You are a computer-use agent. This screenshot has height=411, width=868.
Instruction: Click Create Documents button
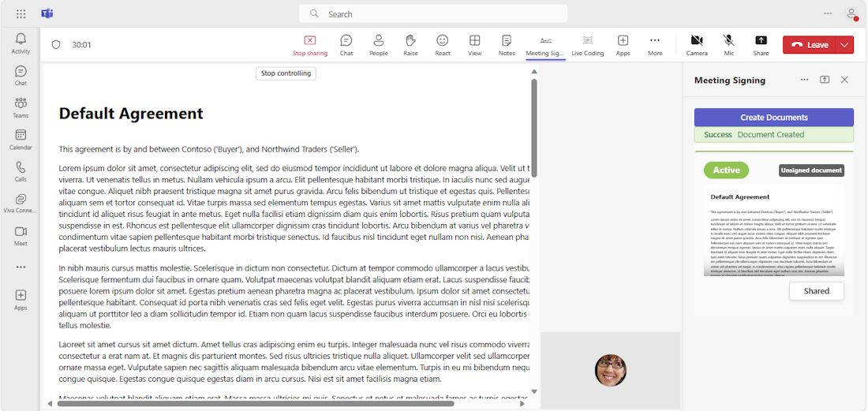pos(774,118)
